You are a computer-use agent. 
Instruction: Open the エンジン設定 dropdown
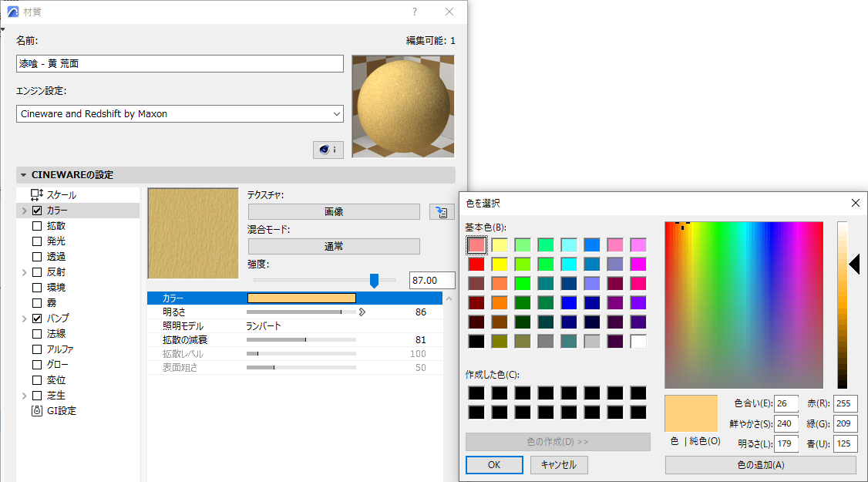[x=338, y=113]
